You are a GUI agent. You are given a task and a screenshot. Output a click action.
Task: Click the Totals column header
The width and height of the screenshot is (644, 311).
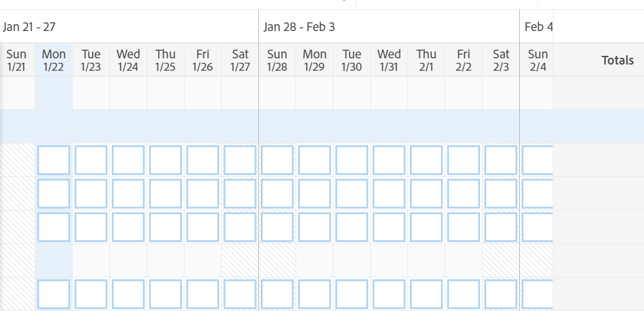617,60
